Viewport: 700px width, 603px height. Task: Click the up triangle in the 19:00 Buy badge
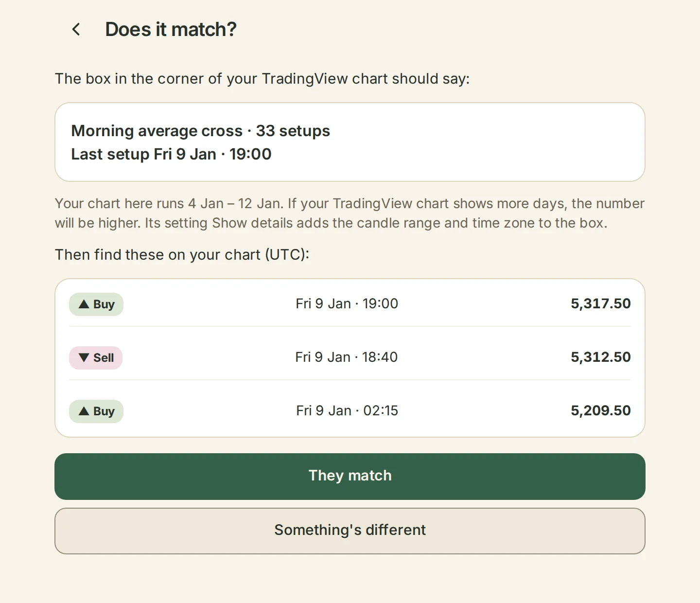coord(84,304)
